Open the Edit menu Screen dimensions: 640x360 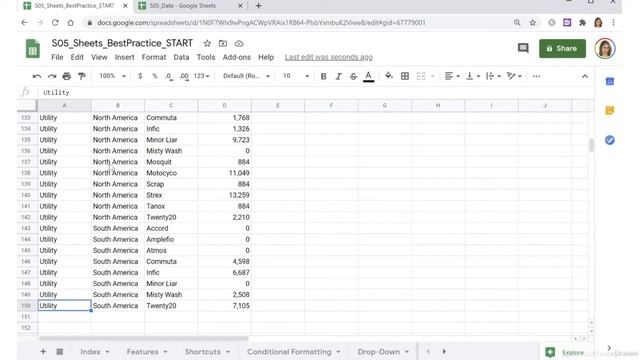(x=77, y=57)
